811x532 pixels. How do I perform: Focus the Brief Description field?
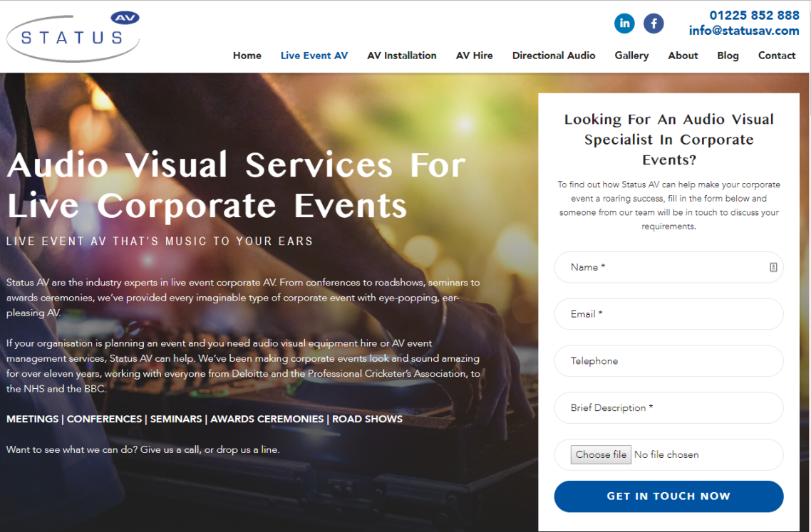668,408
